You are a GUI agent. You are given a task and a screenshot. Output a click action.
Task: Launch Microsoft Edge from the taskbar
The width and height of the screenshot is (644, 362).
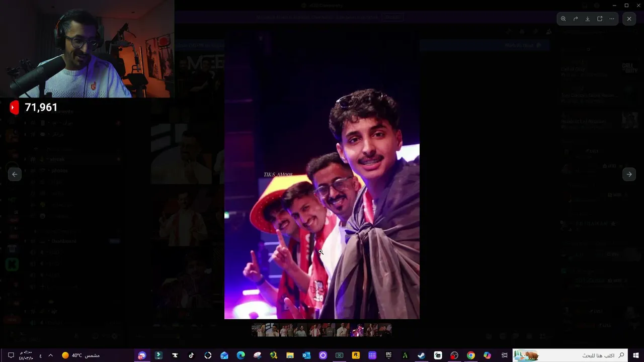[x=240, y=355]
